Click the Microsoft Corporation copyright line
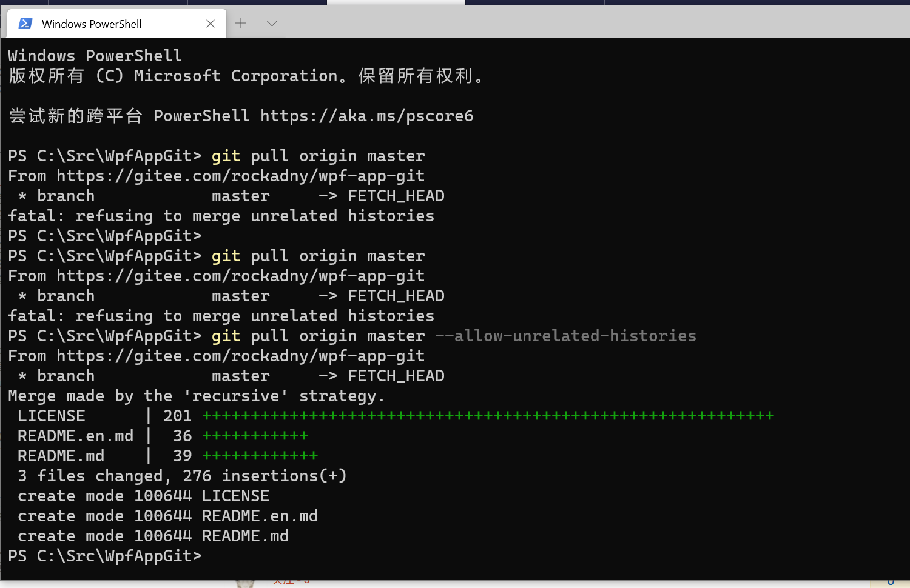Image resolution: width=910 pixels, height=588 pixels. tap(246, 76)
